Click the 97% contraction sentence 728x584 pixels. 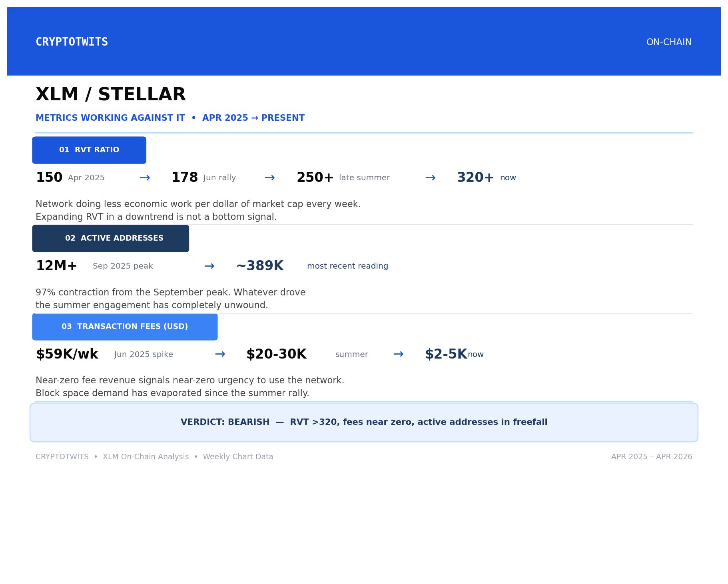(170, 293)
